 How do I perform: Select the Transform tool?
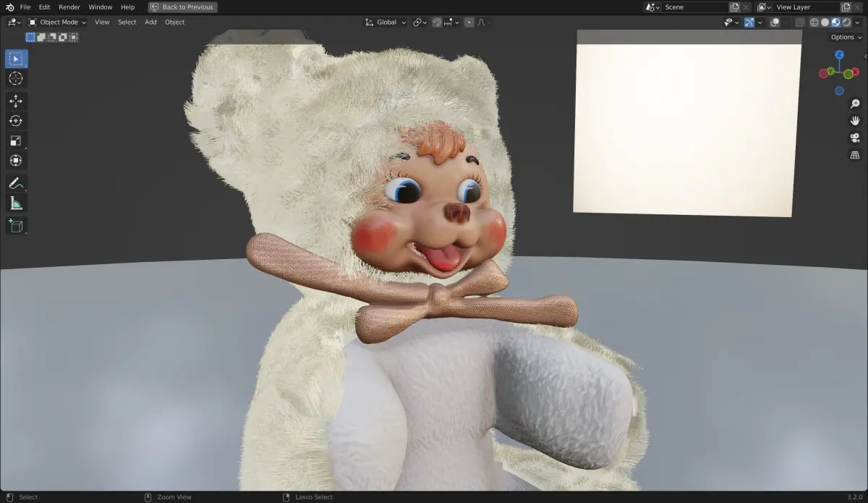point(16,160)
